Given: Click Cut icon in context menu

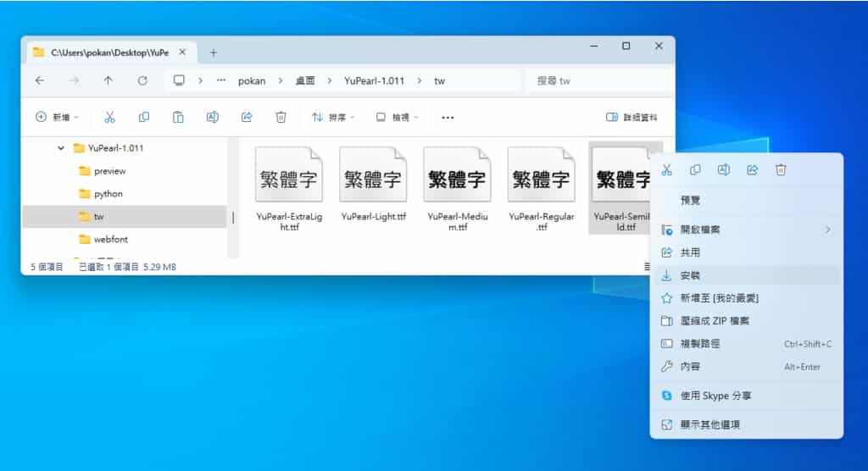Looking at the screenshot, I should tap(666, 170).
